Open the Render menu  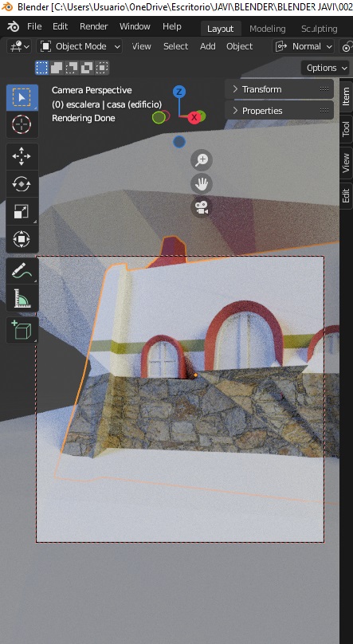pyautogui.click(x=93, y=26)
